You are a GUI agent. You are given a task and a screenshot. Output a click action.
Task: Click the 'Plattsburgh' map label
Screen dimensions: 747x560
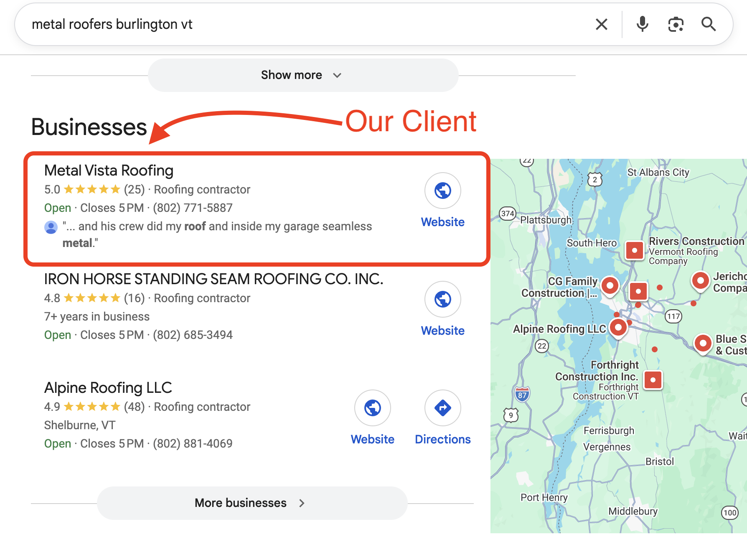point(546,220)
